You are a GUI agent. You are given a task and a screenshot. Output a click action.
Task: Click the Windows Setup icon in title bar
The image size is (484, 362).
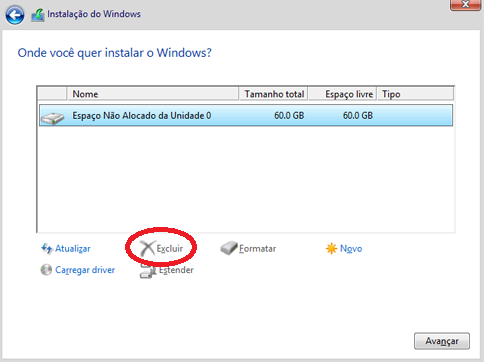(38, 15)
